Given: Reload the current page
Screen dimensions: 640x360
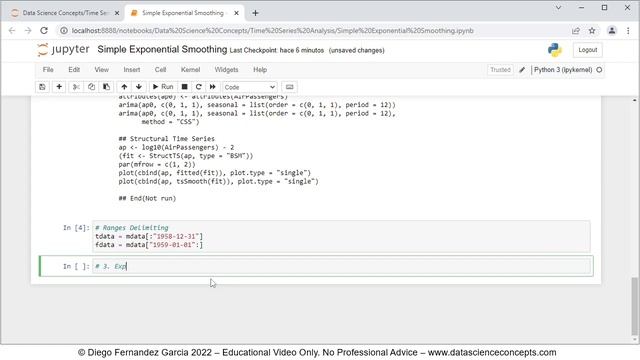Looking at the screenshot, I should [x=44, y=31].
